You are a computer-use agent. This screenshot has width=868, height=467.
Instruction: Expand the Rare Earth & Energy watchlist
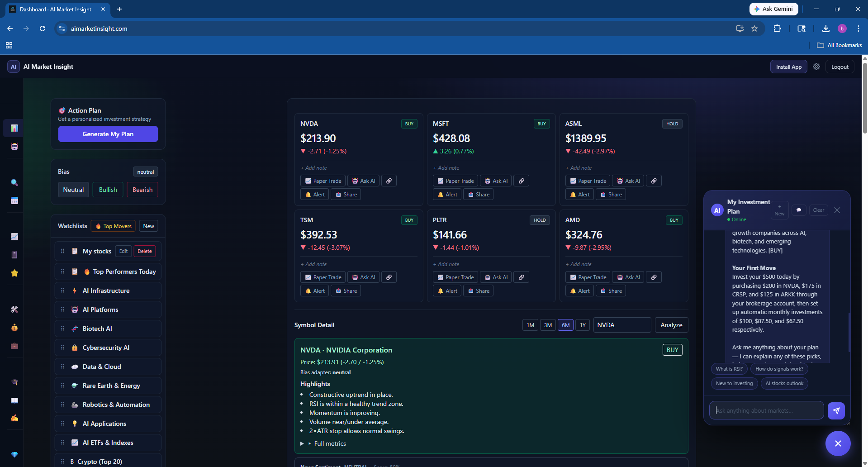click(108, 386)
